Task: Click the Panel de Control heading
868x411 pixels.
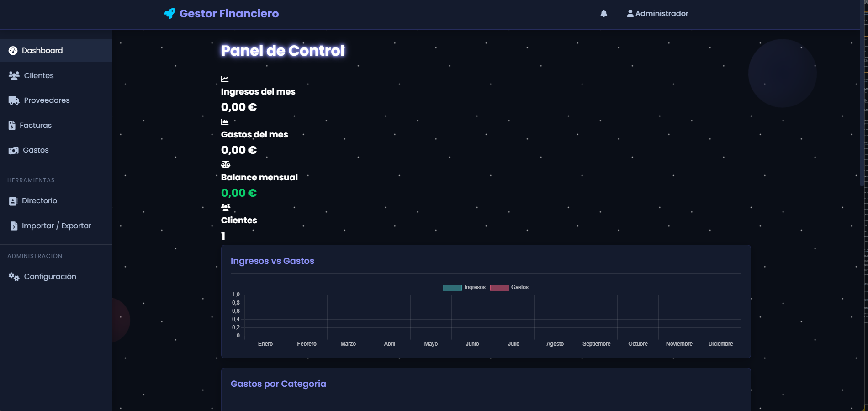Action: point(282,51)
